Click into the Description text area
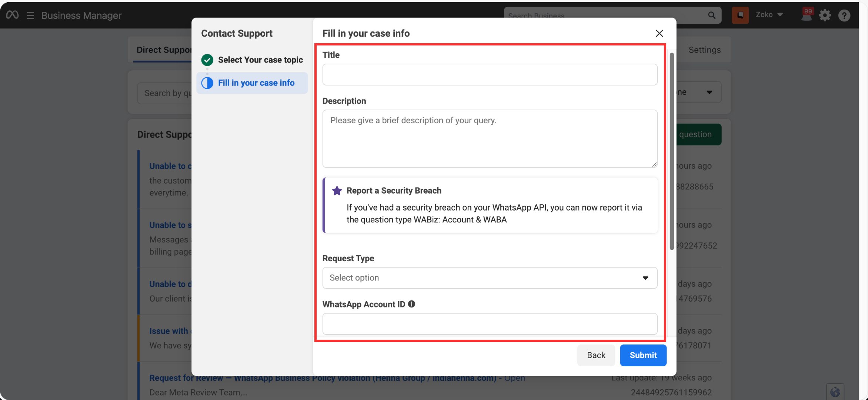868x400 pixels. 490,139
